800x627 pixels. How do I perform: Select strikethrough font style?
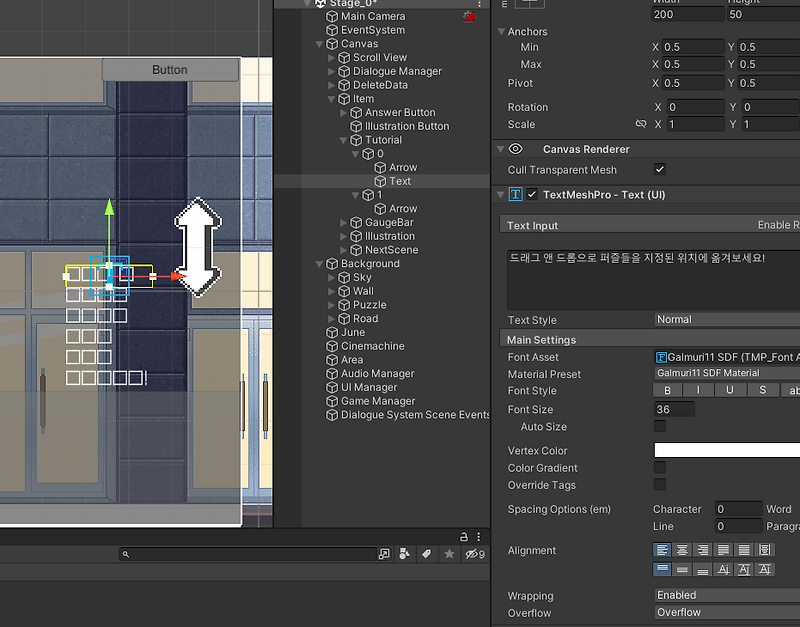point(763,389)
